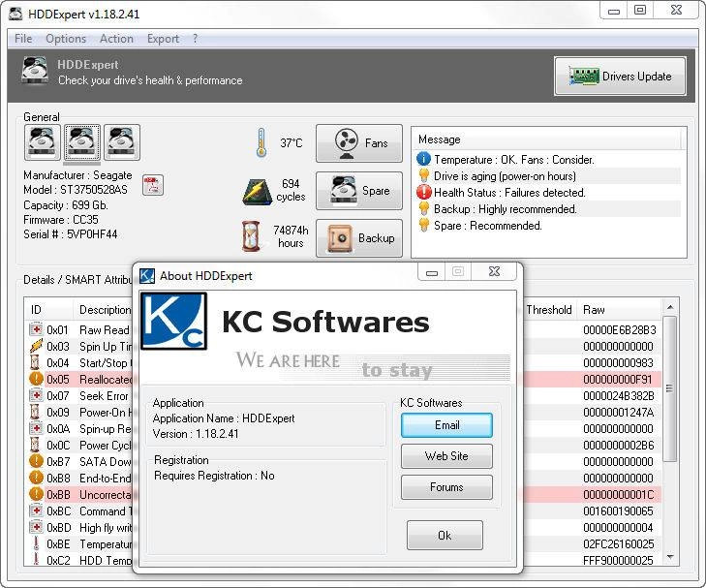
Task: Click lightbulb icon beside Drive is aging
Action: 423,175
